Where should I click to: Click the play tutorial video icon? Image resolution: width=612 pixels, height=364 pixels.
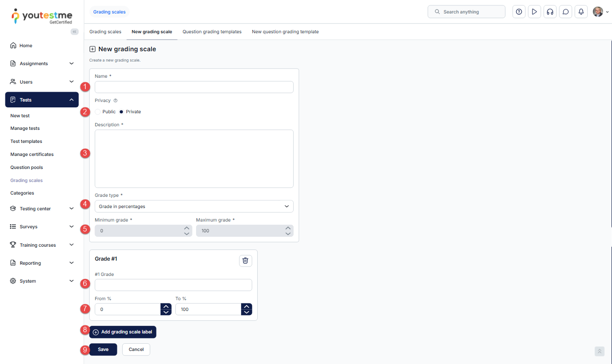[x=534, y=12]
